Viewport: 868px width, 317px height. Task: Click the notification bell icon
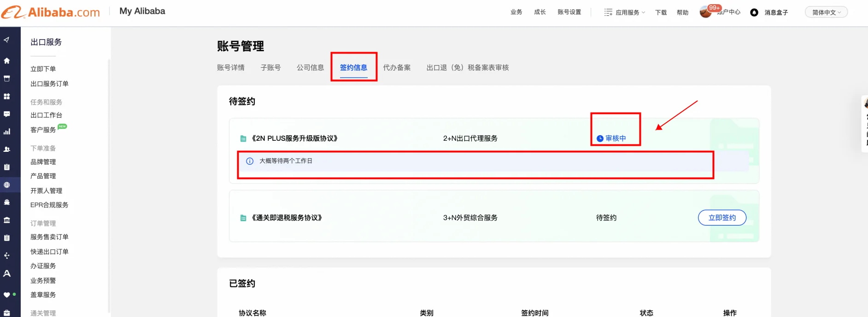pos(754,12)
